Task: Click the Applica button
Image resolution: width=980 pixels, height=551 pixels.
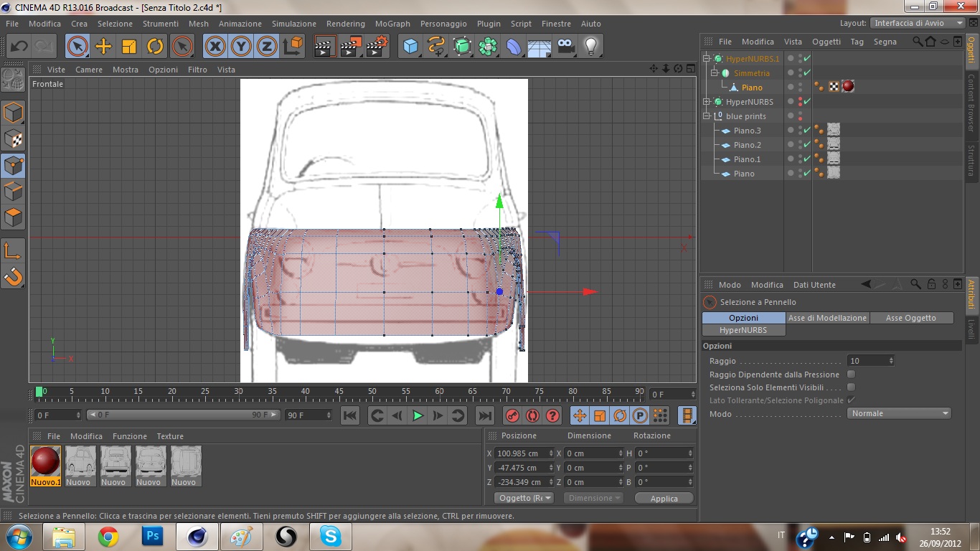Action: pyautogui.click(x=664, y=498)
